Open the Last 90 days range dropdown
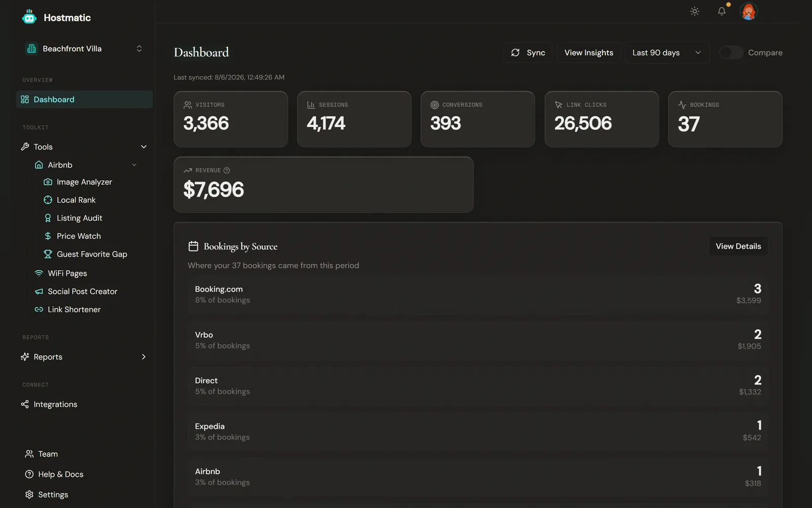The image size is (812, 508). click(667, 53)
